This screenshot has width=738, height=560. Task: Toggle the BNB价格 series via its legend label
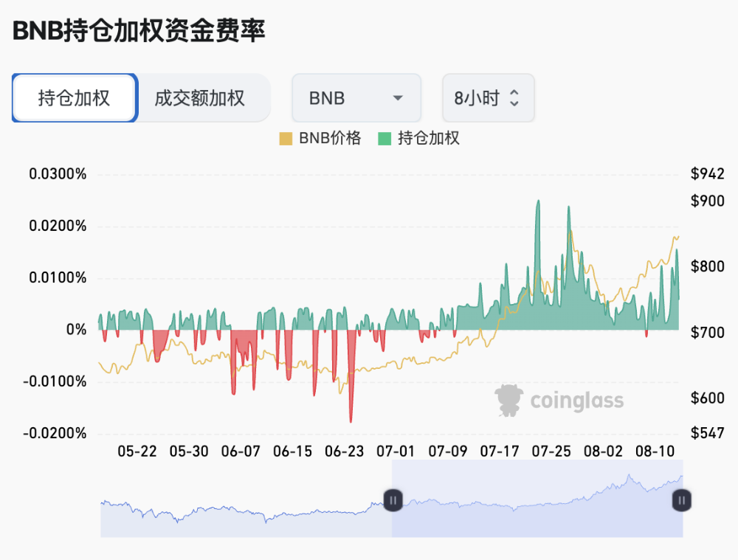click(329, 138)
